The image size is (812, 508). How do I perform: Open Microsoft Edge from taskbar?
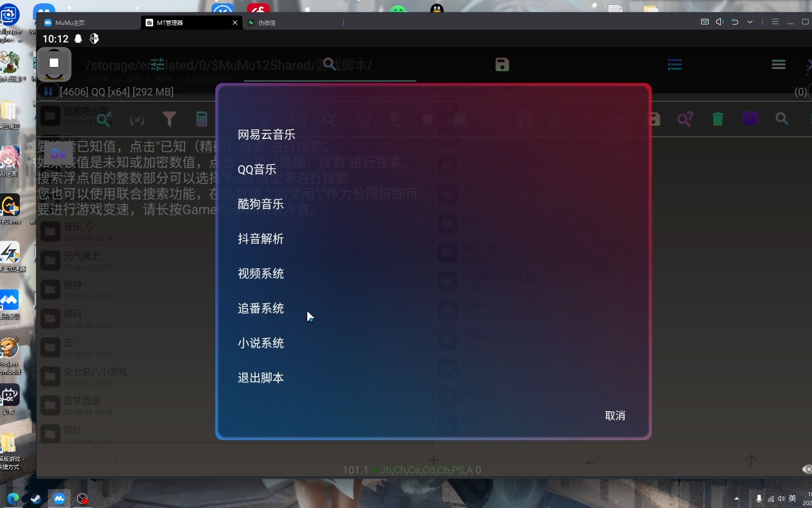[13, 498]
